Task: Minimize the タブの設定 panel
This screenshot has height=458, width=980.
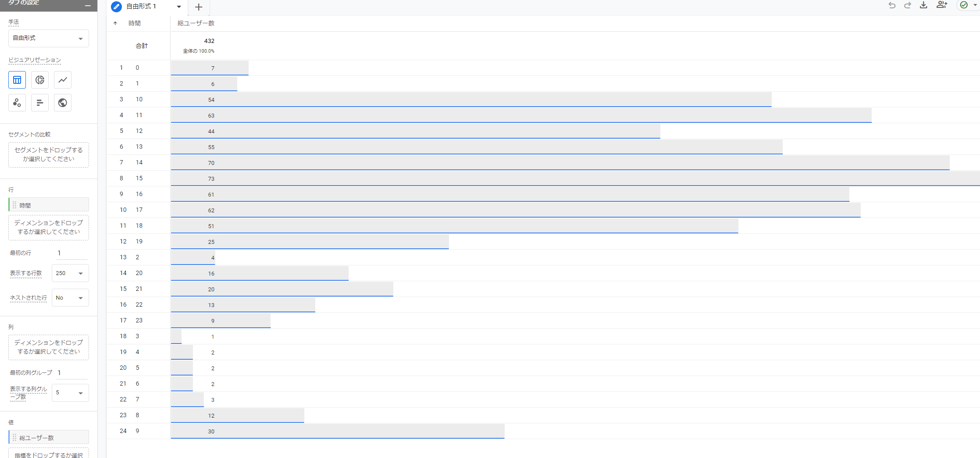Action: (x=88, y=5)
